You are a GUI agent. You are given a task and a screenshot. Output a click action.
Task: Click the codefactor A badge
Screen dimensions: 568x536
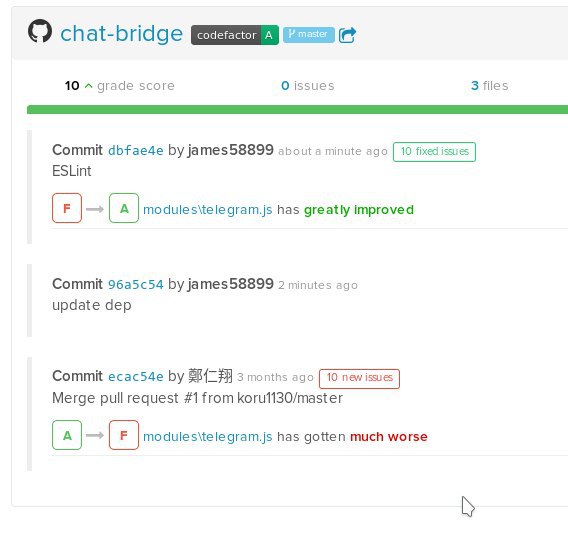point(235,35)
